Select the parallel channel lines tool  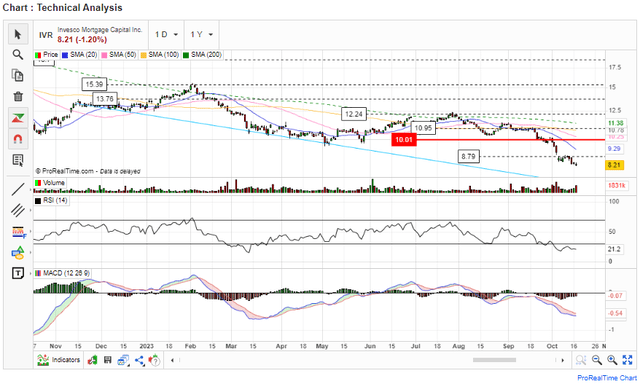click(18, 211)
